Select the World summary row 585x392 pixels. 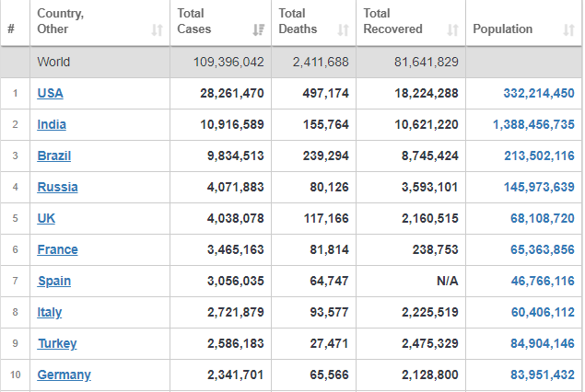click(x=291, y=62)
